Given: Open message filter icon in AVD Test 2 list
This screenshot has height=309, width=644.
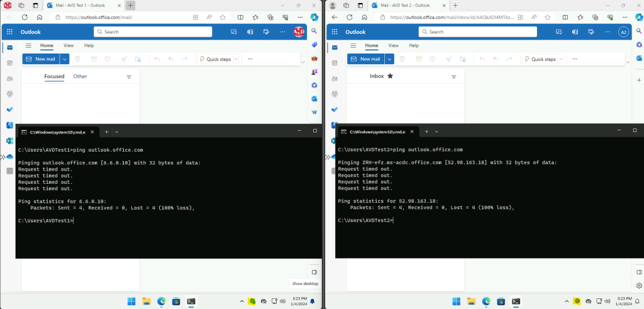Looking at the screenshot, I should point(454,77).
